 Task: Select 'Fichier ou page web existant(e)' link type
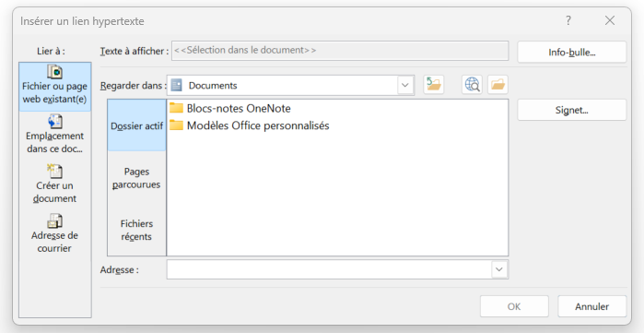[x=54, y=87]
